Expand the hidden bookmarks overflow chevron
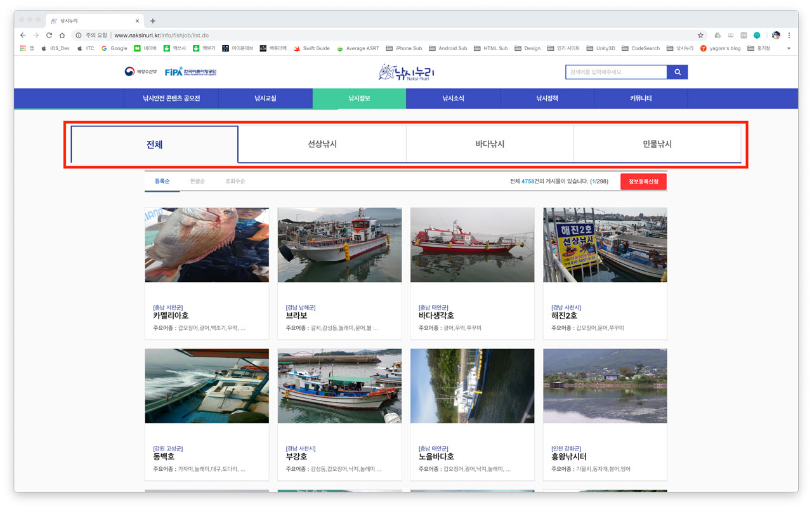The width and height of the screenshot is (812, 509). [x=789, y=48]
